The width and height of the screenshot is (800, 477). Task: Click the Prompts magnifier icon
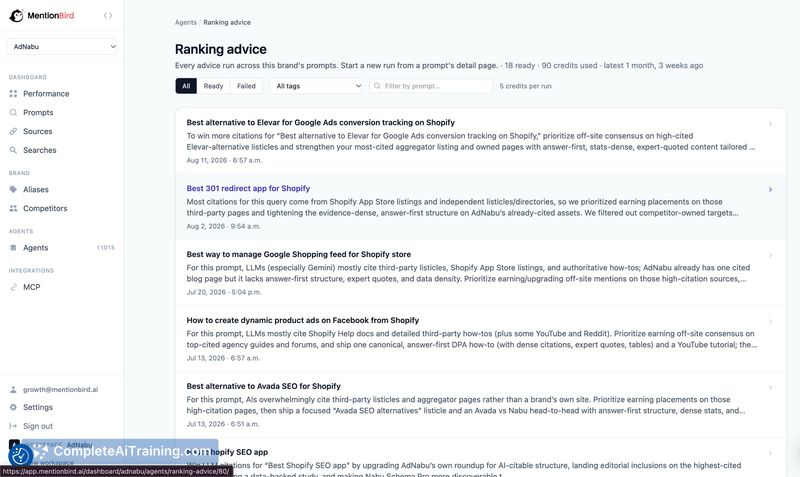pos(13,113)
